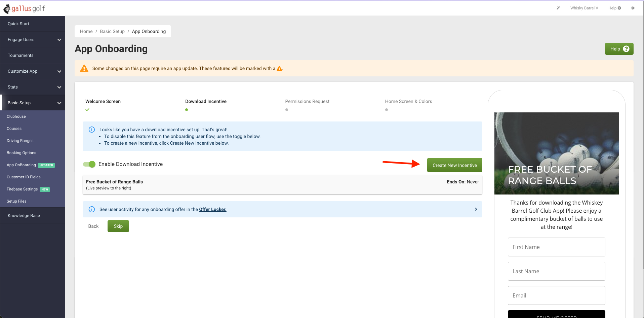Open the Offer Locker link
The height and width of the screenshot is (318, 644).
213,209
